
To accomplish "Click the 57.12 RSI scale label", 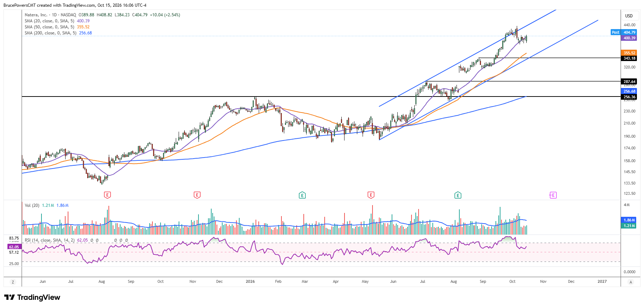I will [x=14, y=252].
